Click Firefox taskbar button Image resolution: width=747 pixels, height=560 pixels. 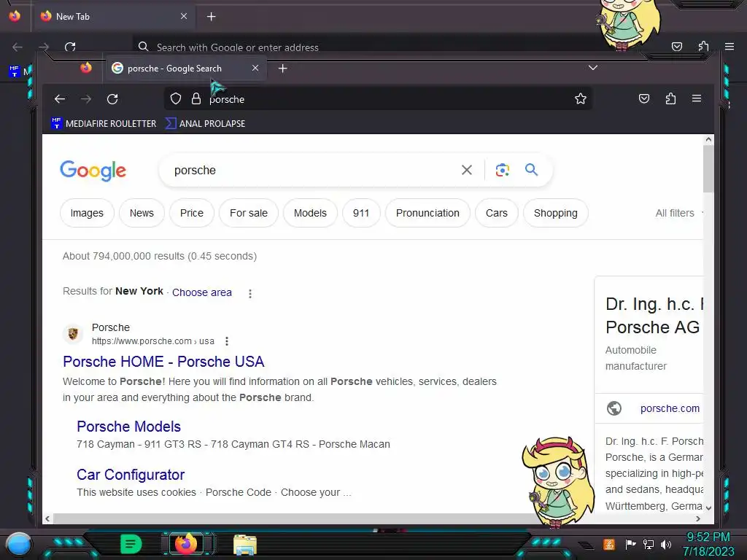186,544
